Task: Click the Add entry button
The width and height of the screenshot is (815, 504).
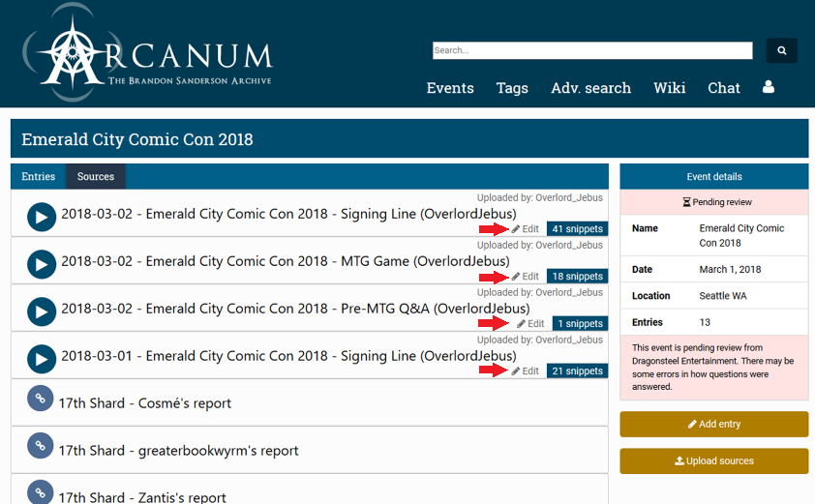Action: pos(714,424)
